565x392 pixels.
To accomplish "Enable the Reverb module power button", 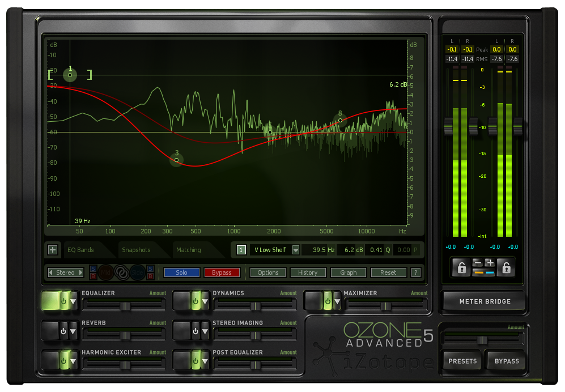I will pyautogui.click(x=64, y=331).
